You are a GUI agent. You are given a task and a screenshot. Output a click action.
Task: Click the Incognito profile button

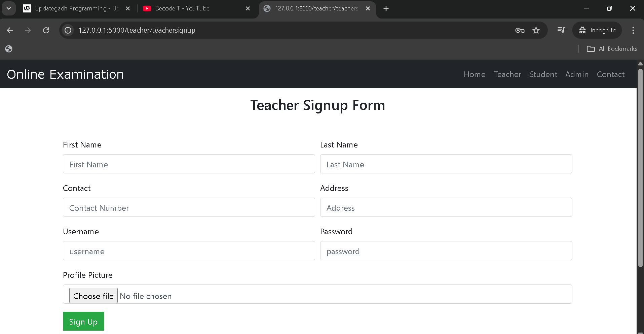coord(597,30)
